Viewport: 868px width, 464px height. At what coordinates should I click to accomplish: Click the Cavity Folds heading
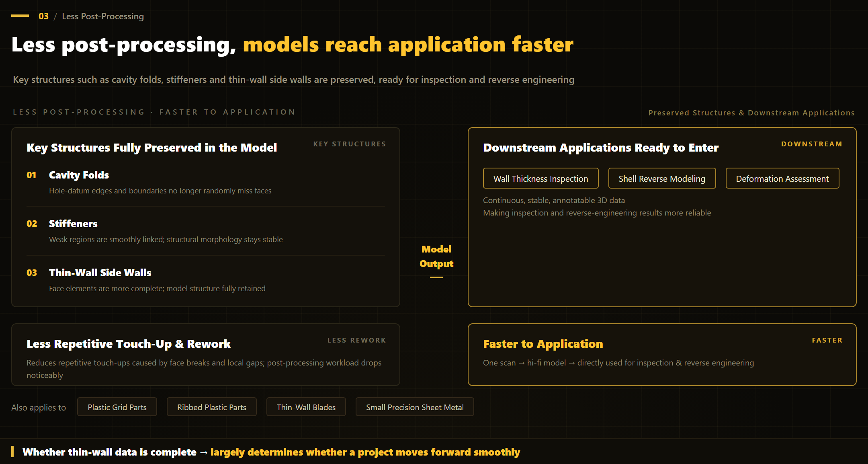pos(79,175)
